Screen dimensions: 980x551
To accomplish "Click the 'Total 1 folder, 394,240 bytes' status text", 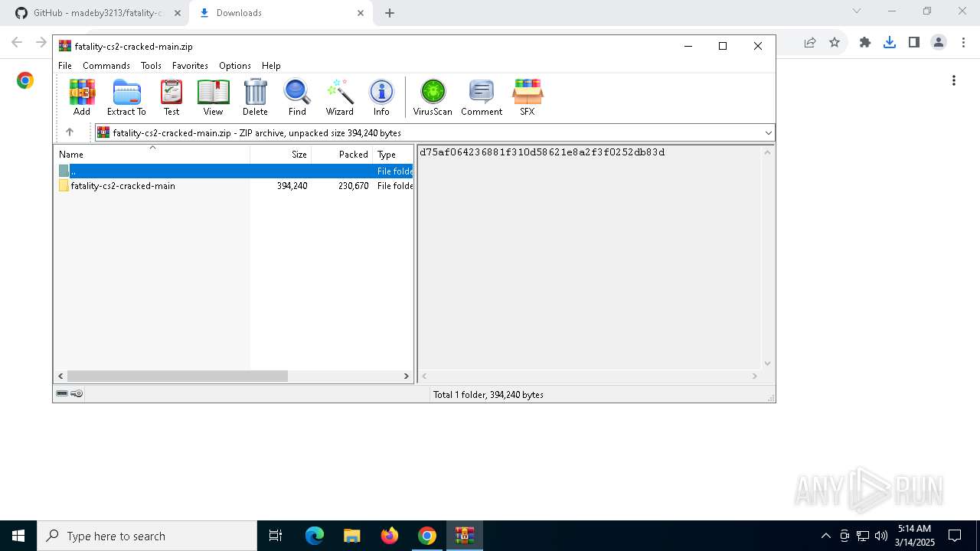I will 488,395.
